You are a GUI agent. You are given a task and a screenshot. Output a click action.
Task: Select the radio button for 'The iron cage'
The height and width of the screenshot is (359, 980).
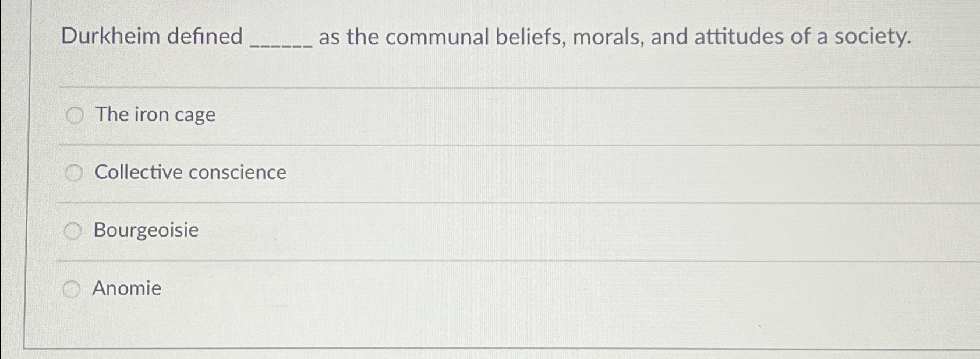74,115
